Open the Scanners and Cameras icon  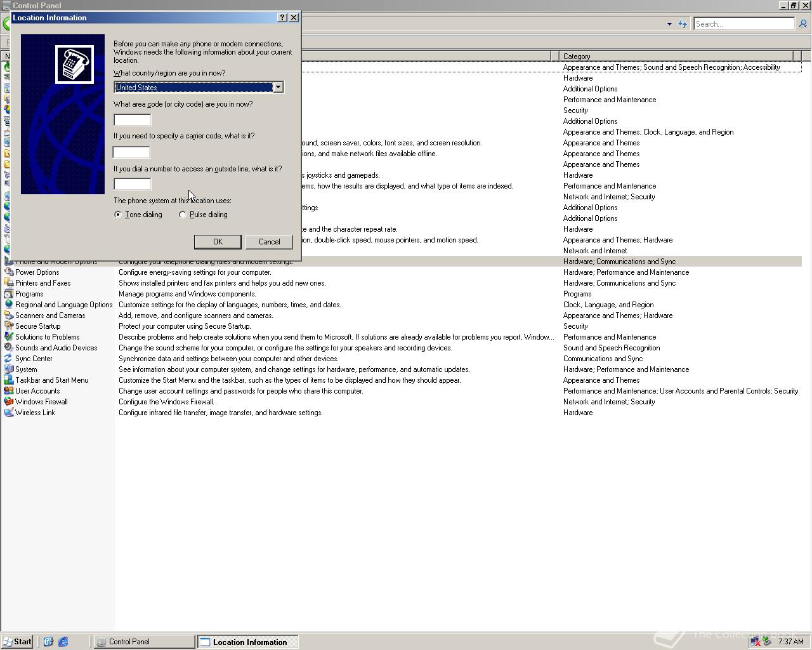[8, 315]
